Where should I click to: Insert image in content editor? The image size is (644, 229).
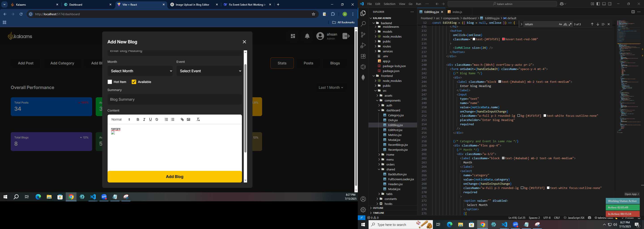[x=189, y=119]
